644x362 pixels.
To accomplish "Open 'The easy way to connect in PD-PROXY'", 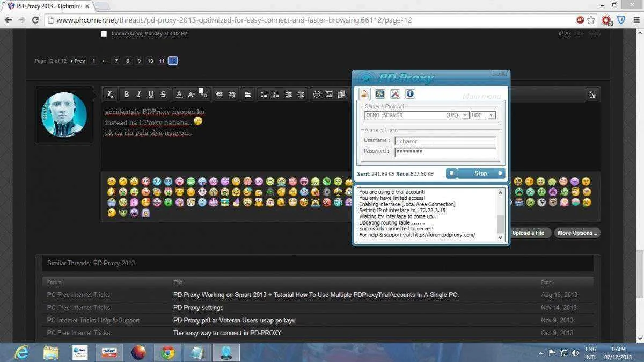I will click(x=227, y=333).
